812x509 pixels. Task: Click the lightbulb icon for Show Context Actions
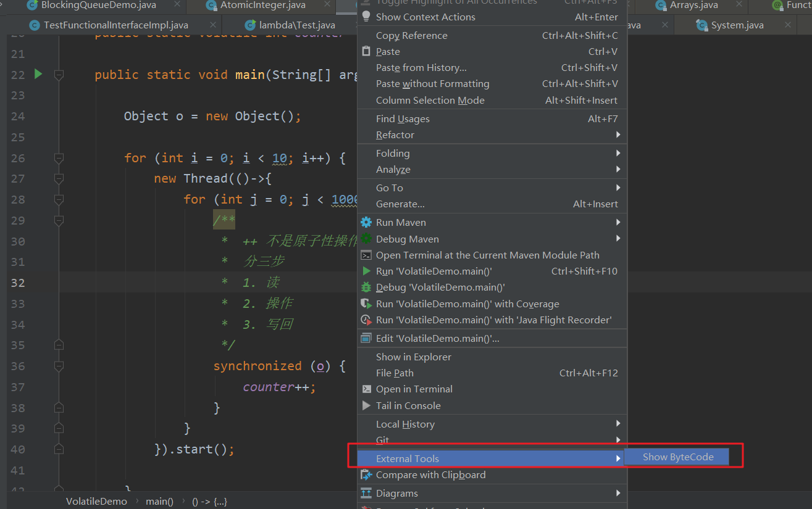pos(366,17)
